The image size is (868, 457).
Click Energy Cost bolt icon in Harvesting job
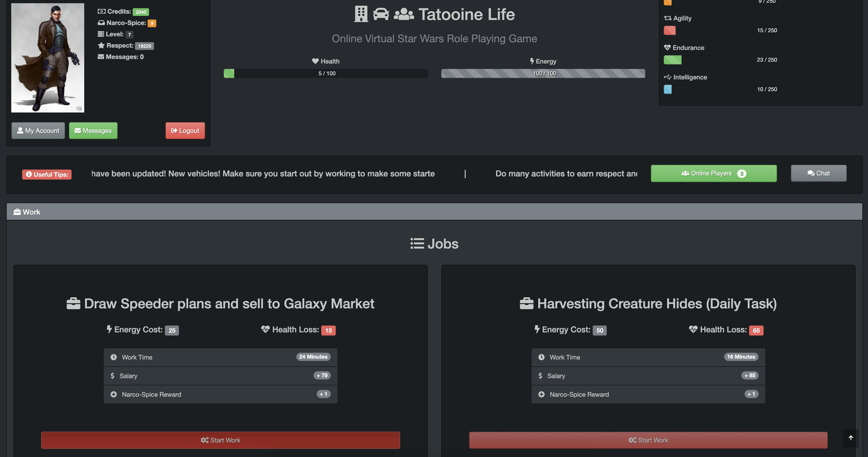coord(537,329)
